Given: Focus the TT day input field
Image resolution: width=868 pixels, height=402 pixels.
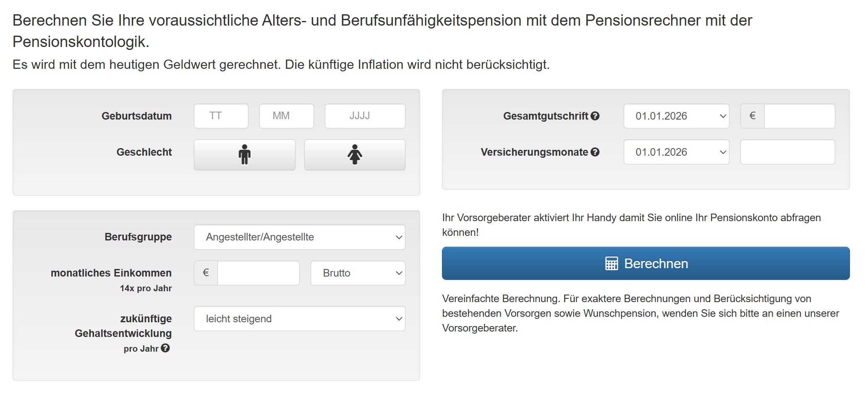Looking at the screenshot, I should tap(221, 116).
